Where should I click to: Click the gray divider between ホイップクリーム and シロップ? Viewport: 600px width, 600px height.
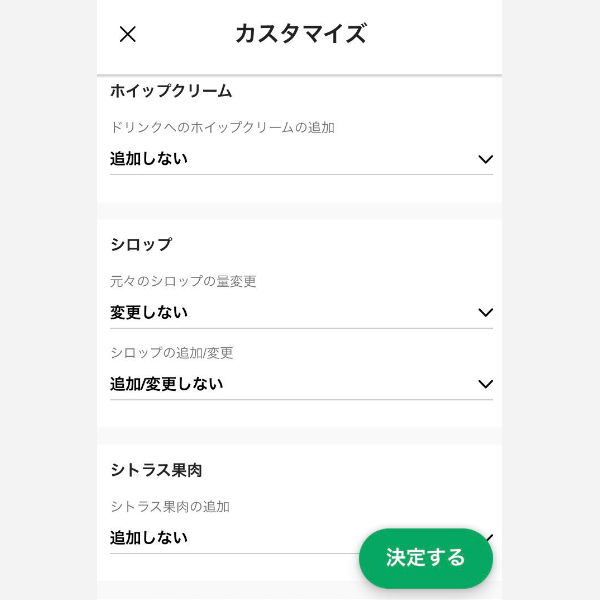tap(299, 210)
